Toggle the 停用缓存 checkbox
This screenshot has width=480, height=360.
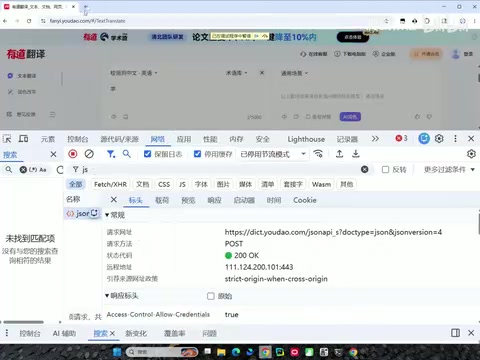[x=197, y=154]
